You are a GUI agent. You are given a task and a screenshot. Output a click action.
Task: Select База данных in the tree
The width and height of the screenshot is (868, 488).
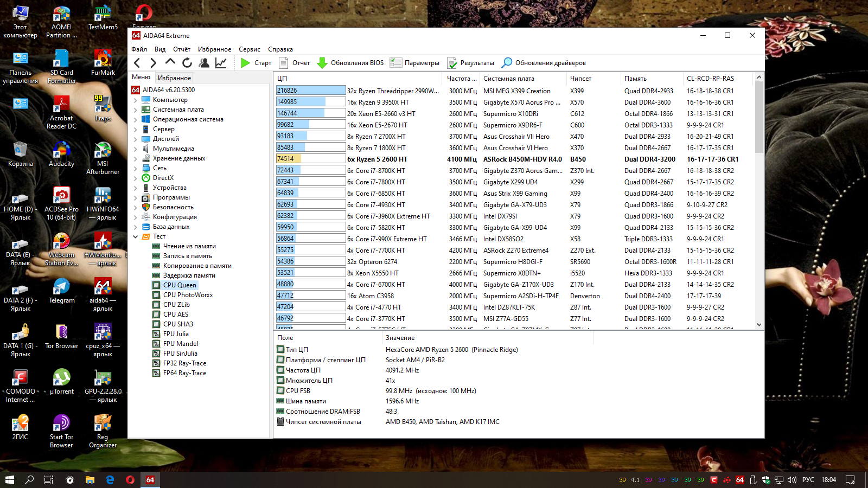(171, 227)
